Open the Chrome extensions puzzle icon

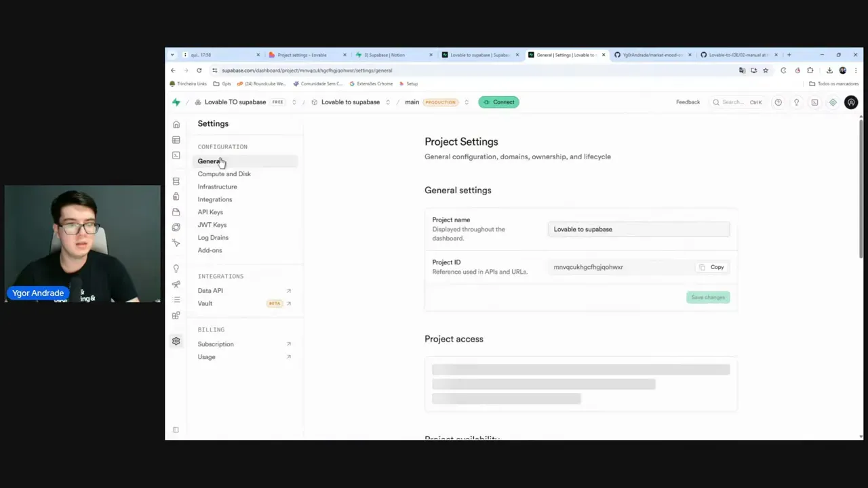click(x=810, y=70)
